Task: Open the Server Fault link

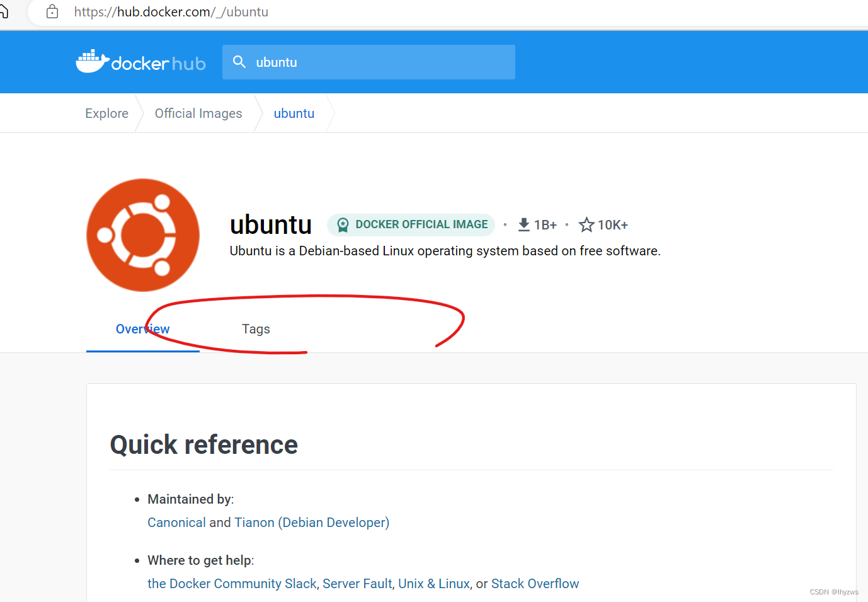Action: (x=357, y=584)
